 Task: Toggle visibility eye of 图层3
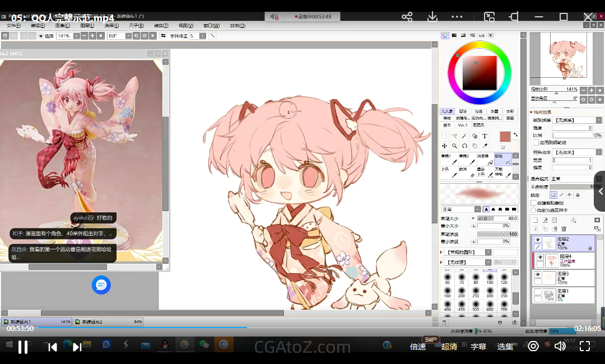(537, 276)
